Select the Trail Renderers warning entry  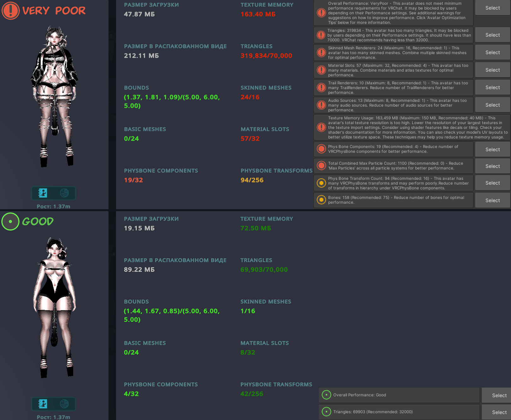pyautogui.click(x=492, y=87)
